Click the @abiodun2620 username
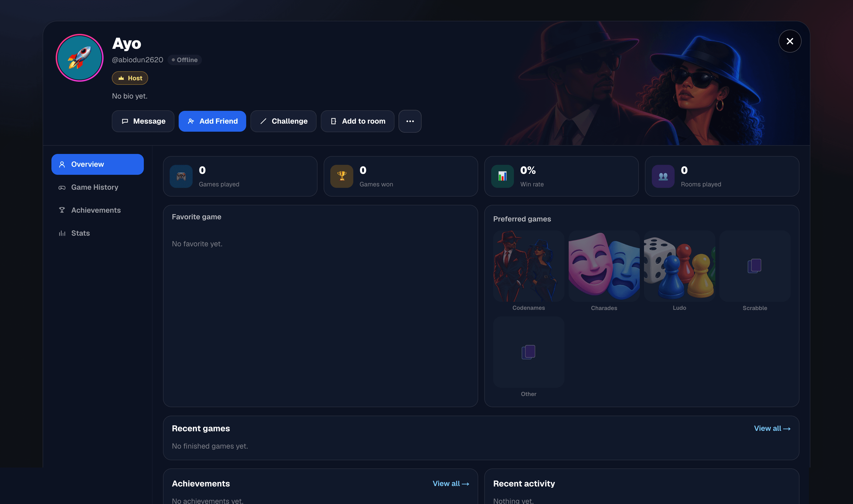 click(x=137, y=60)
